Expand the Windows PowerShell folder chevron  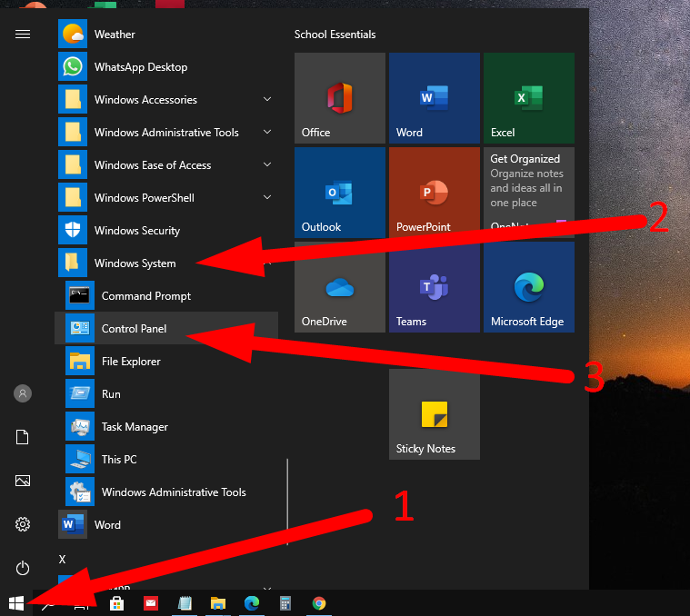(x=267, y=197)
